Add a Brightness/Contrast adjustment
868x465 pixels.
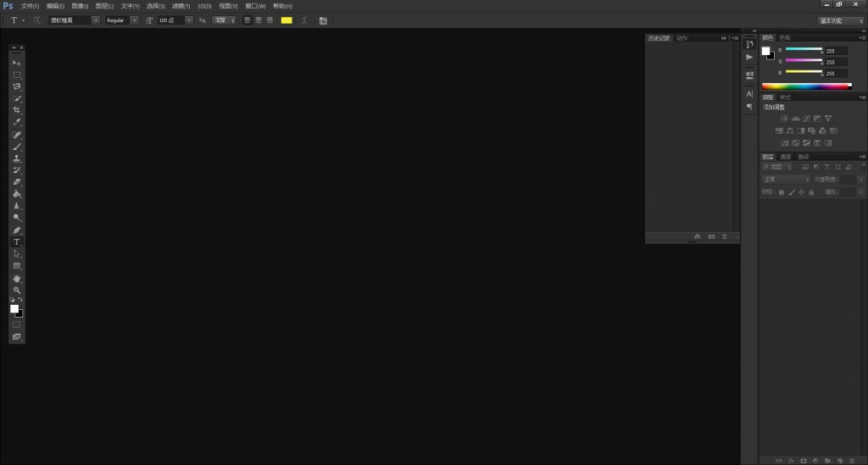pos(784,119)
